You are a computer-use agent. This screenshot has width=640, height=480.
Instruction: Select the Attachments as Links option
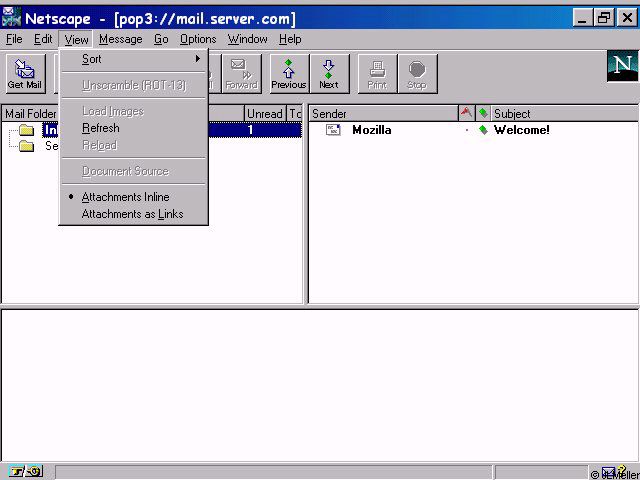[134, 214]
